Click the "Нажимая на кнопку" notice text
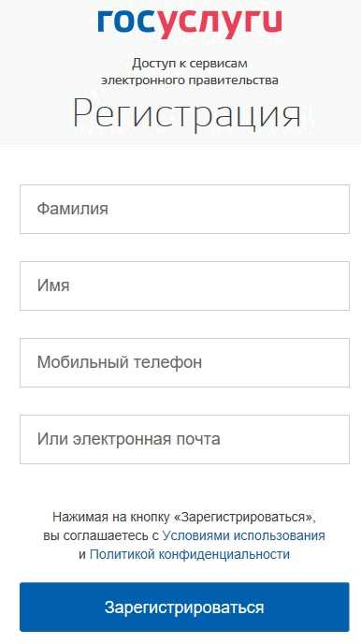Image resolution: width=361 pixels, height=644 pixels. [110, 517]
